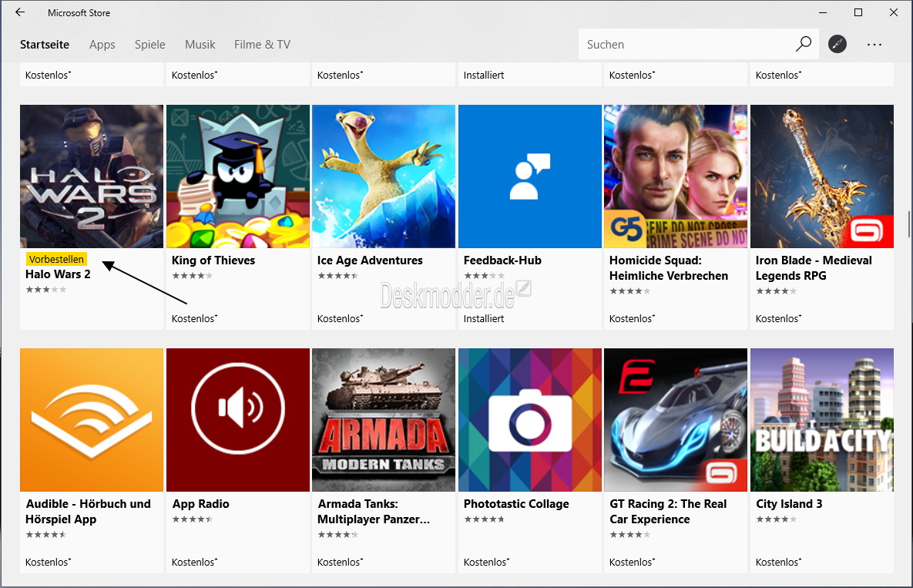The width and height of the screenshot is (913, 588).
Task: Click the App Radio title
Action: click(x=200, y=503)
